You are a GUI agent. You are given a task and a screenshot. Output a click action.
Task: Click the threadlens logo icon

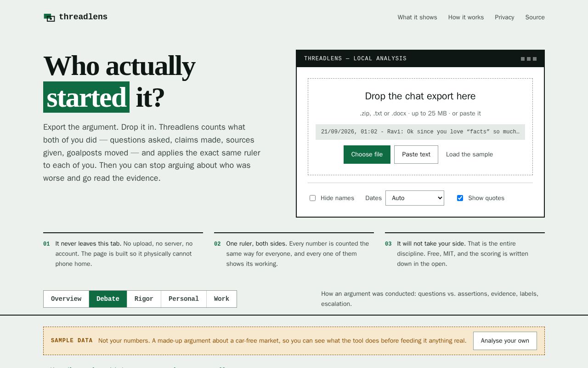pos(49,17)
